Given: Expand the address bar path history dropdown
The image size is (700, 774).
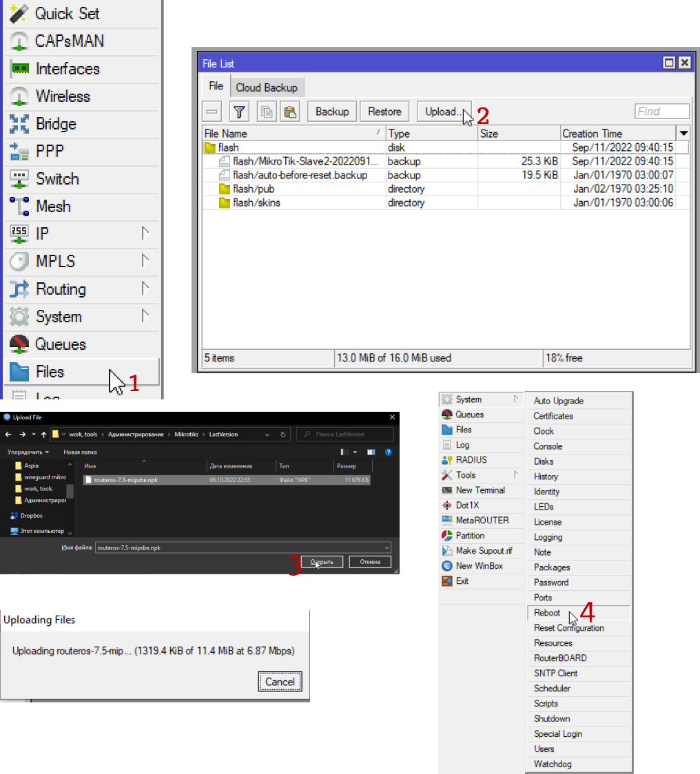Looking at the screenshot, I should click(x=267, y=435).
